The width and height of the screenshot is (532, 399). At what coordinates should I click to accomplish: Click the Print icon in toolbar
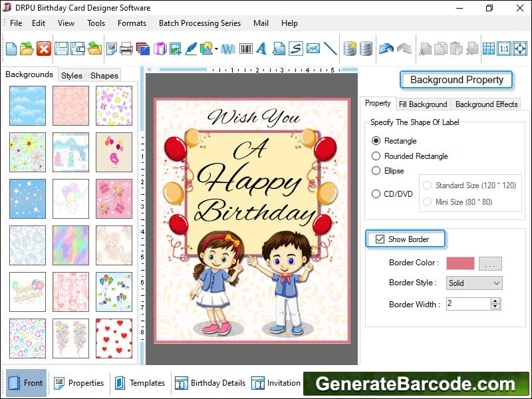point(126,49)
